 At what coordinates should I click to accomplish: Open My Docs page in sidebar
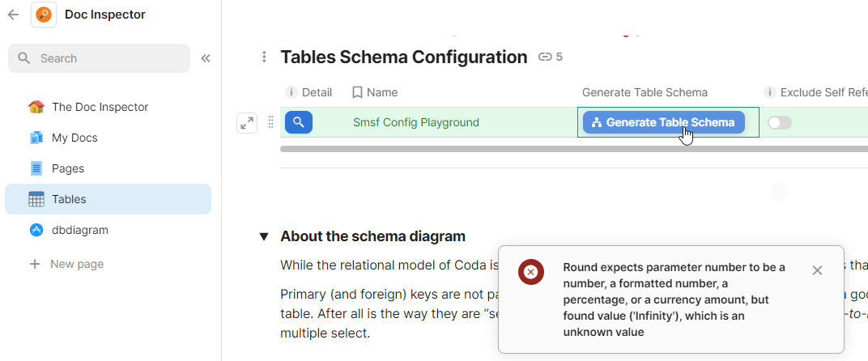pos(74,138)
